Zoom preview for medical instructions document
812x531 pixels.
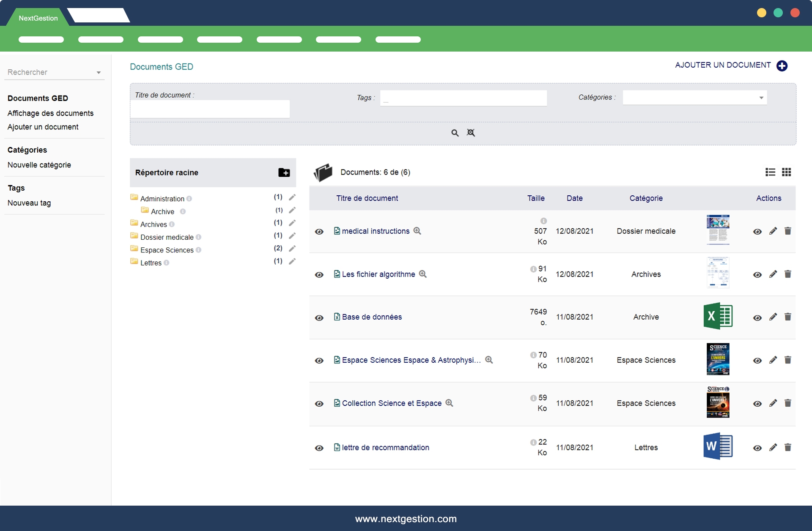tap(417, 231)
